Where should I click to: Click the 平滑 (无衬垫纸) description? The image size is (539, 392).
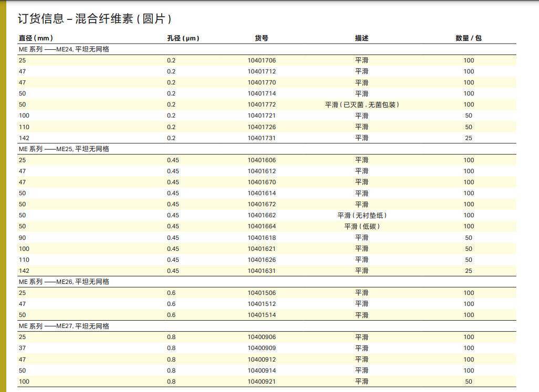(362, 216)
